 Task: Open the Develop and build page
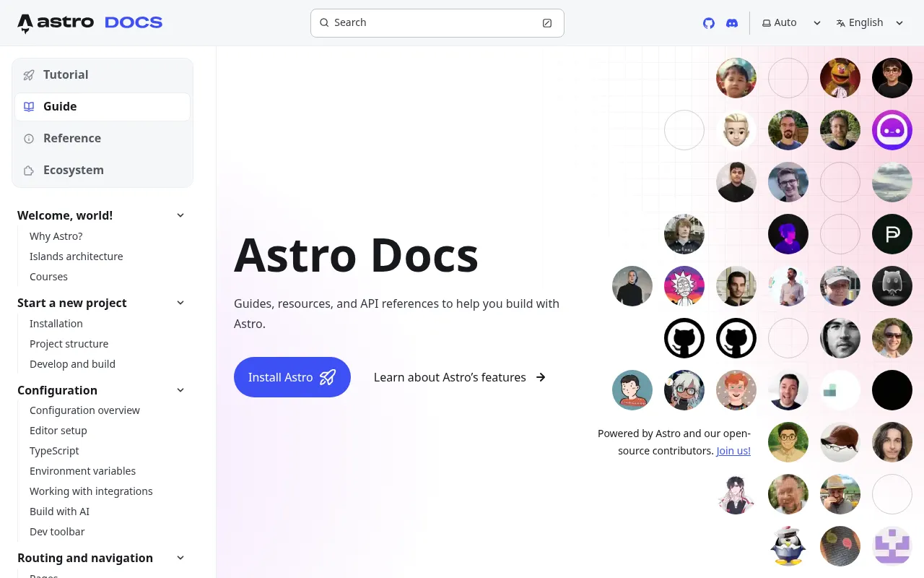72,364
